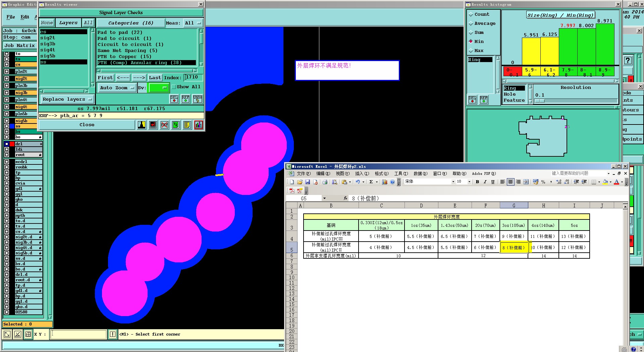Toggle Underline in Excel toolbar
Image resolution: width=644 pixels, height=352 pixels.
pos(493,182)
